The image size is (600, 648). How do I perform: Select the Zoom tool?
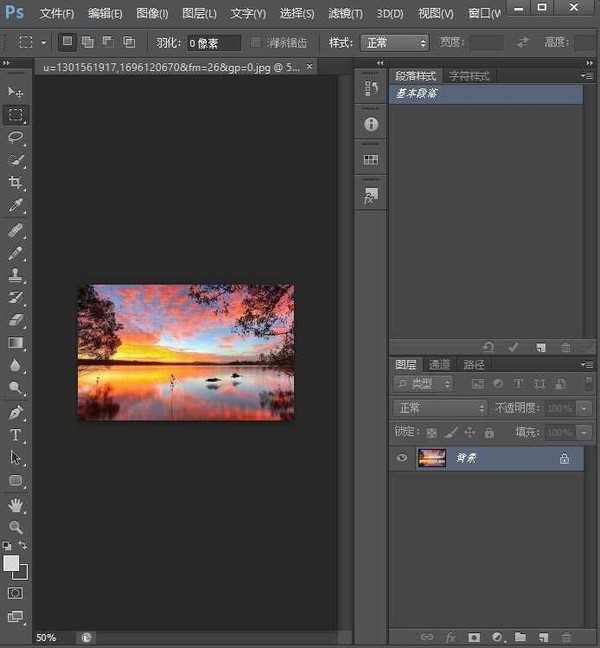(16, 527)
